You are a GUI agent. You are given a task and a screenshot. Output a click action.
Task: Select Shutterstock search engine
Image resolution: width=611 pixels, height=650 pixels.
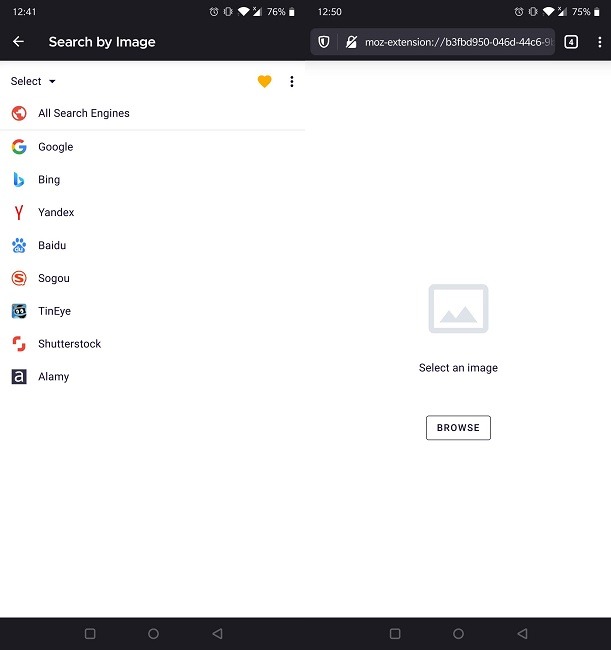(x=153, y=344)
